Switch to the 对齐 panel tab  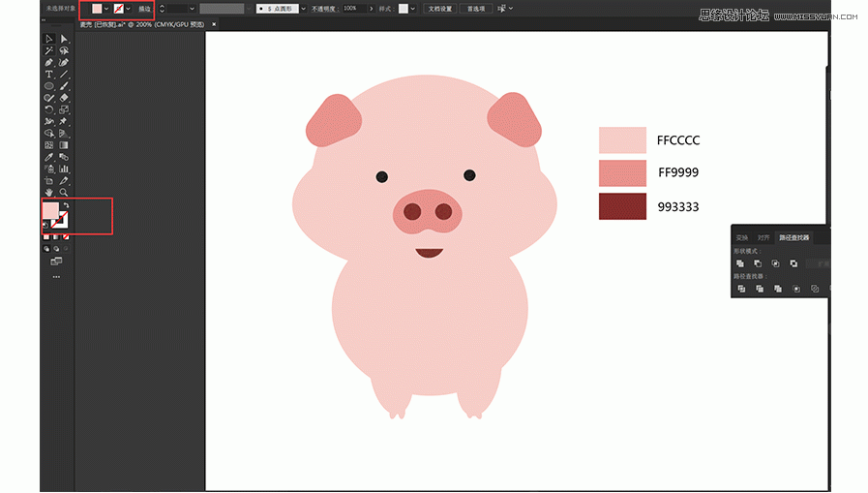coord(763,237)
